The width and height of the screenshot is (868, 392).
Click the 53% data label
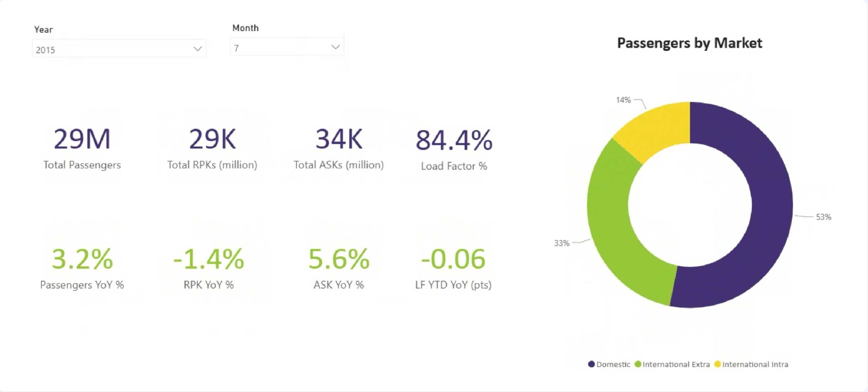pos(823,217)
